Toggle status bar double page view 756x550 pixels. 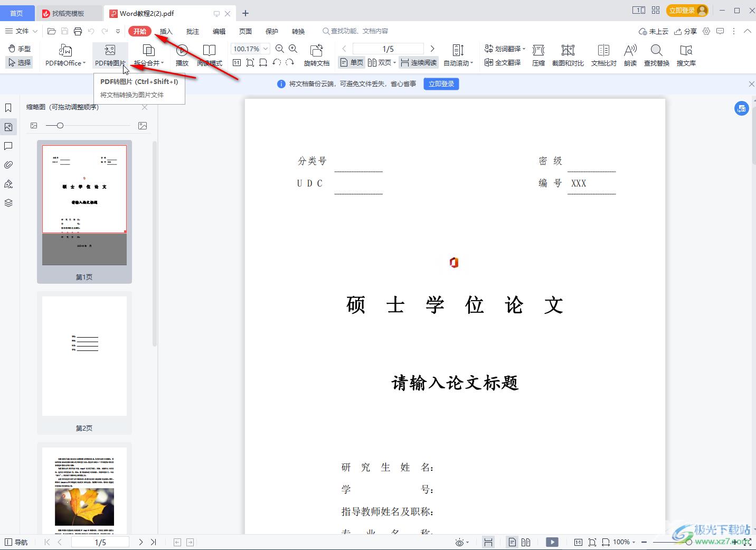(x=526, y=542)
